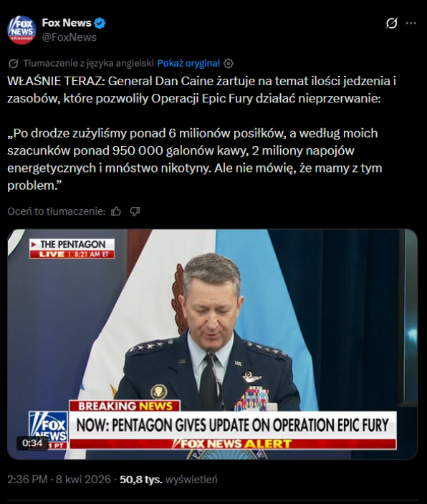Click the Fox News profile avatar

click(21, 30)
